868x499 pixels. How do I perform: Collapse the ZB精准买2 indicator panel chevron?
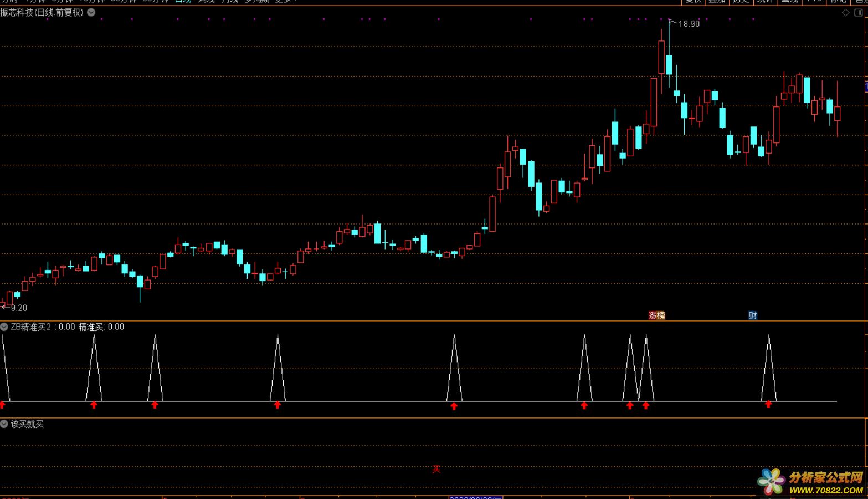(x=4, y=327)
